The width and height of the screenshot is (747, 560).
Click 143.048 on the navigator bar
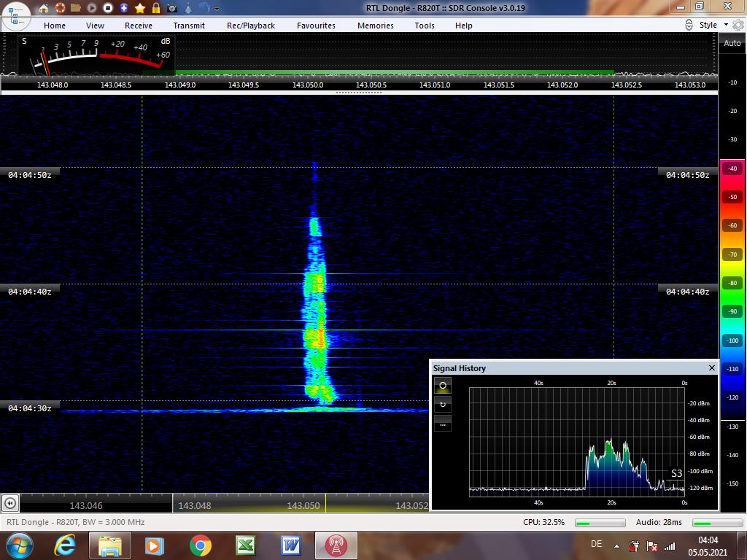[195, 506]
